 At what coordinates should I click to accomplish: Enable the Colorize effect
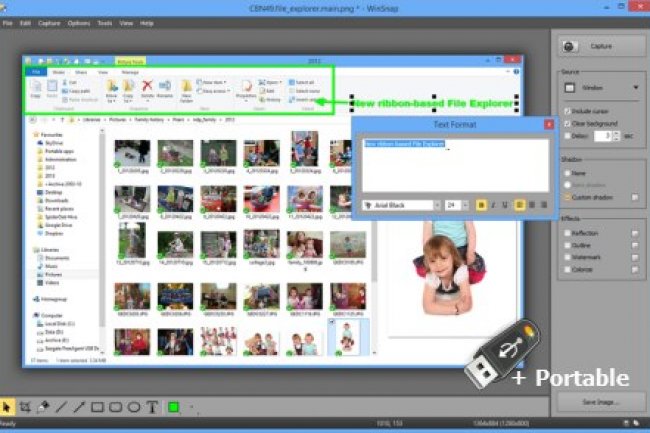pos(568,269)
